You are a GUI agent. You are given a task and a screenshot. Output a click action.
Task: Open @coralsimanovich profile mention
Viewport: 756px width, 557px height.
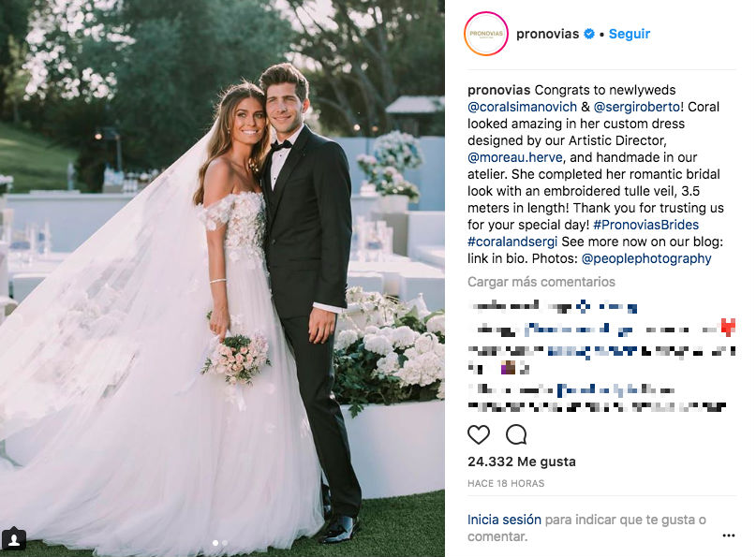point(522,107)
